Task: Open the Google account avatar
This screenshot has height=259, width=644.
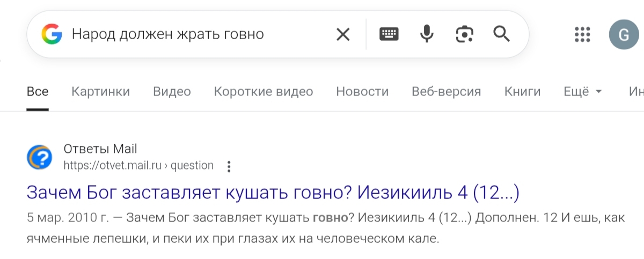Action: [x=624, y=35]
